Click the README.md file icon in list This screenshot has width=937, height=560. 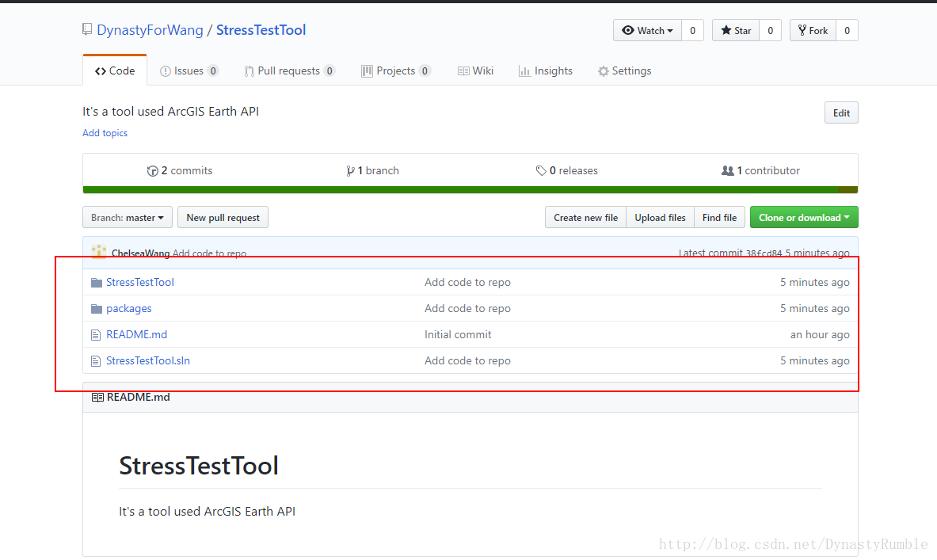pos(96,335)
